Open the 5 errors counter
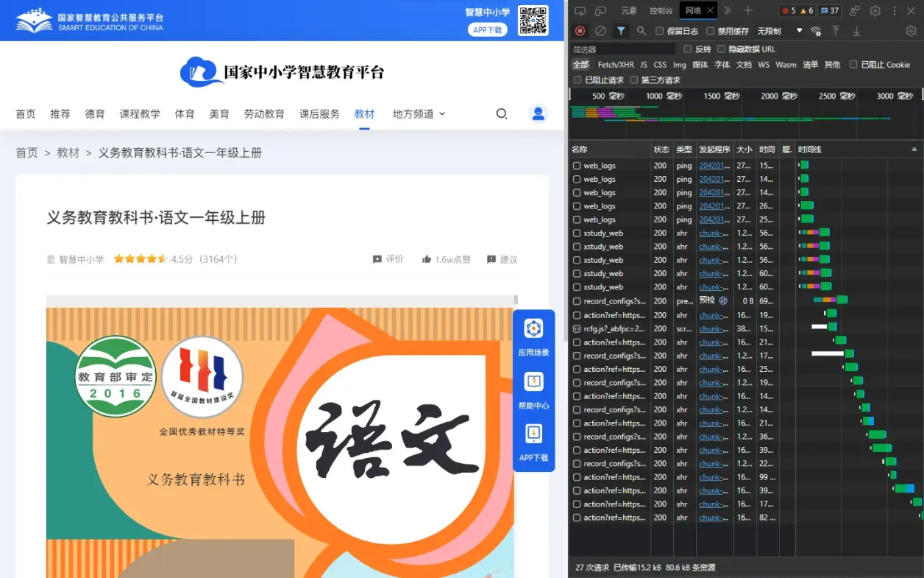This screenshot has height=578, width=924. tap(789, 11)
